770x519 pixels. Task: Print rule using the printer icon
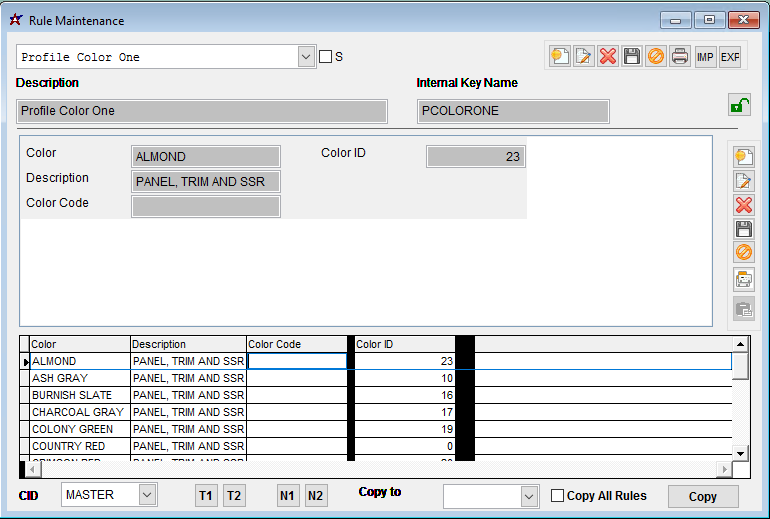(680, 57)
